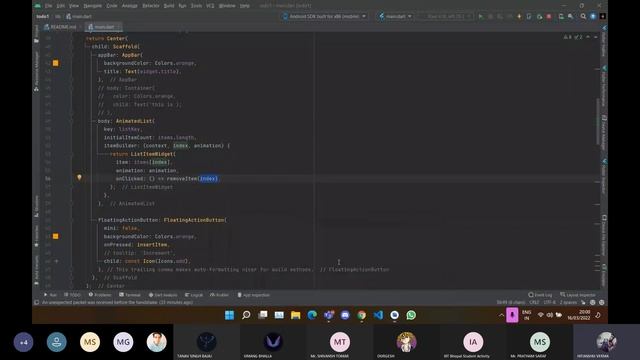Open the Flutter Inspector panel on the right edge
Viewport: 640px width, 360px height.
click(604, 176)
